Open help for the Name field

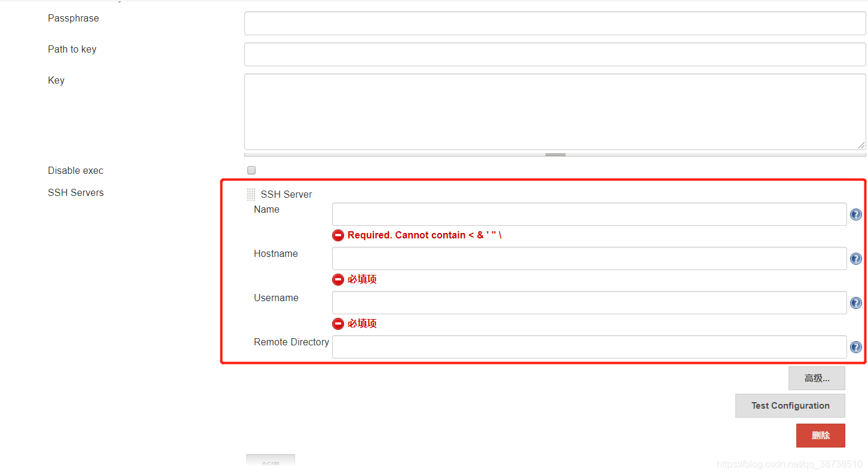[855, 214]
